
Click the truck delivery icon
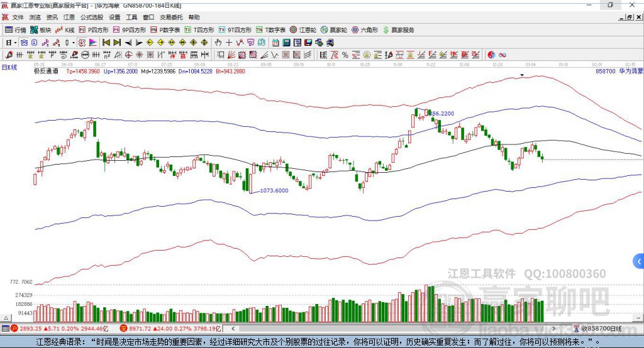coord(330,42)
